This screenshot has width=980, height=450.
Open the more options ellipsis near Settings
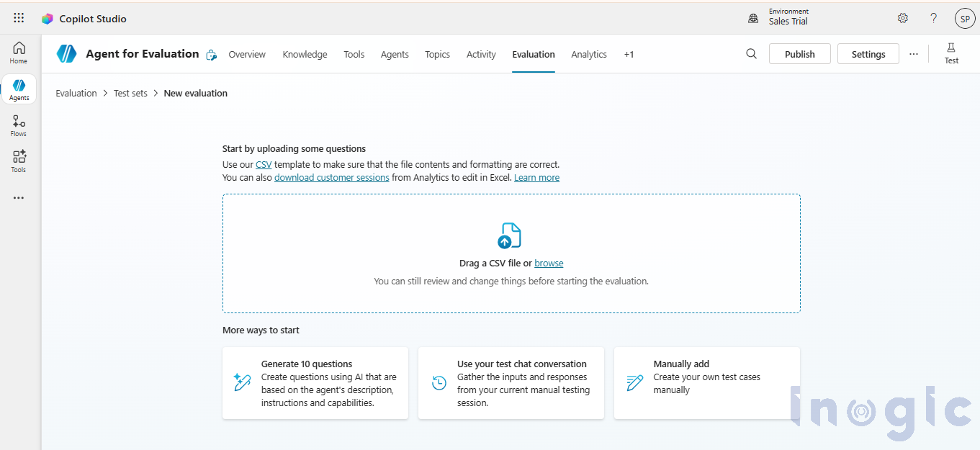click(x=914, y=53)
